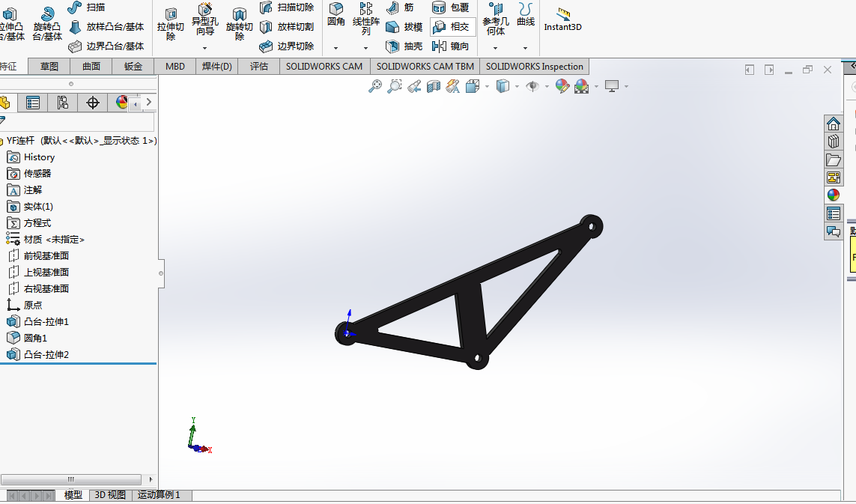Open the SOLIDWORKS CAM tab
This screenshot has height=504, width=856.
click(324, 67)
